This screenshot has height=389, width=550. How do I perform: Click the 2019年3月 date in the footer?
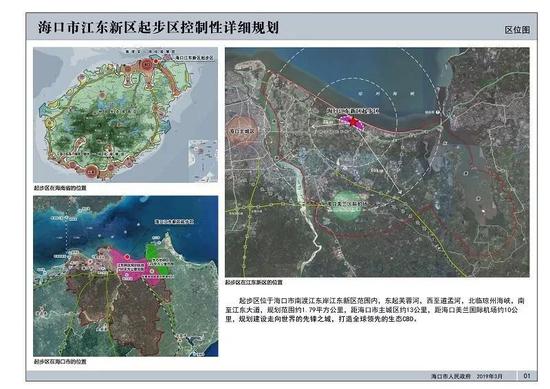tap(489, 376)
